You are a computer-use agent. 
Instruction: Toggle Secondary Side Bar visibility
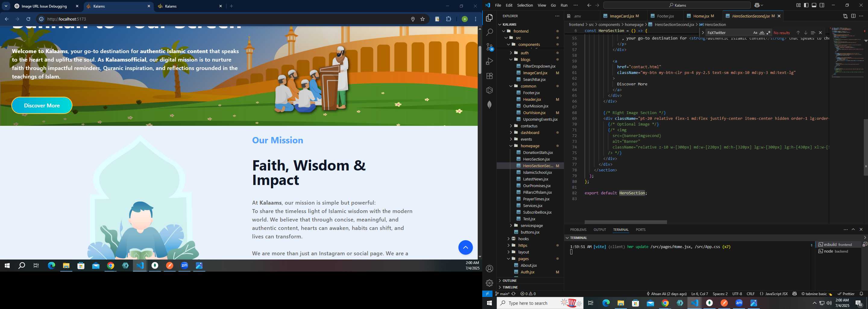pyautogui.click(x=822, y=5)
